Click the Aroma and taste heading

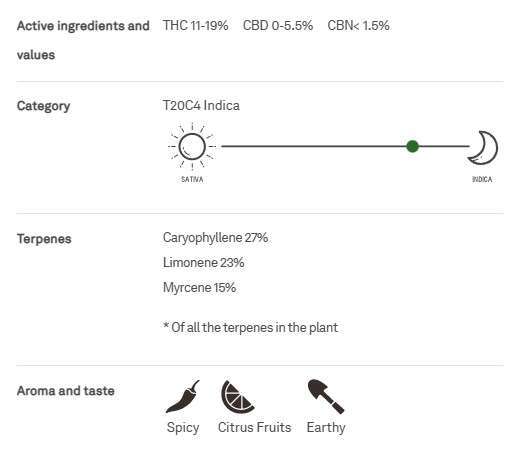[66, 391]
